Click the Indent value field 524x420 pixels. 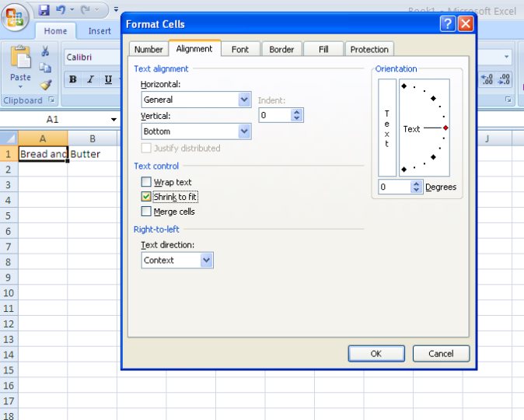click(x=275, y=115)
